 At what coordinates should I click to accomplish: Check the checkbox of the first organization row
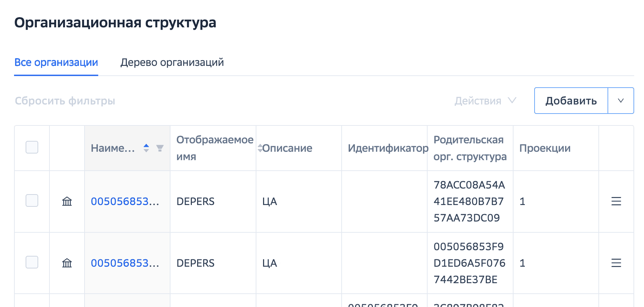[x=32, y=201]
